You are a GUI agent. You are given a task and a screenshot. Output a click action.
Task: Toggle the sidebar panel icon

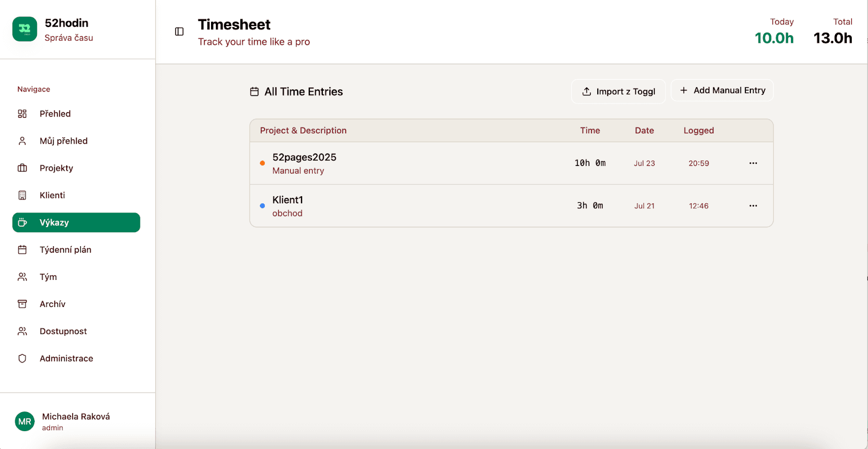click(x=180, y=31)
